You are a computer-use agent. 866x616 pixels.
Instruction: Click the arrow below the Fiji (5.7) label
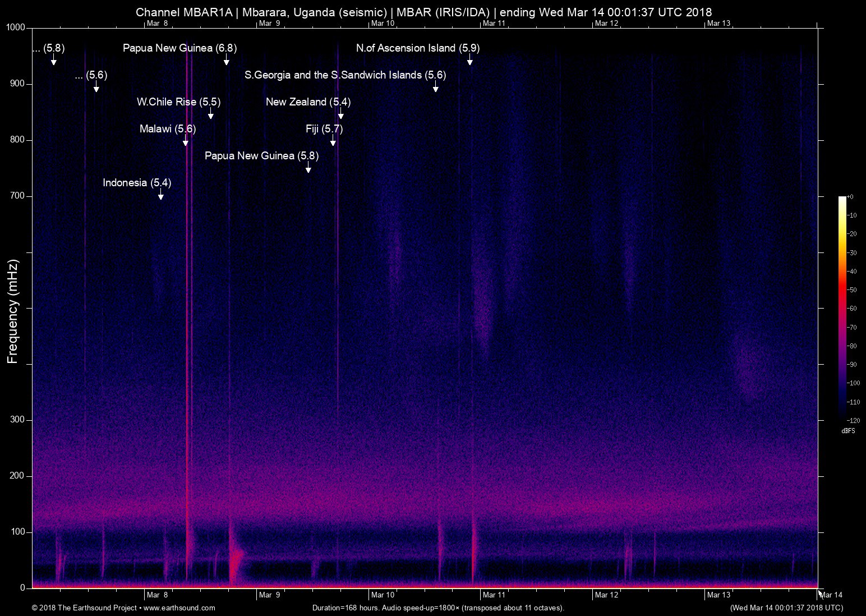(333, 141)
